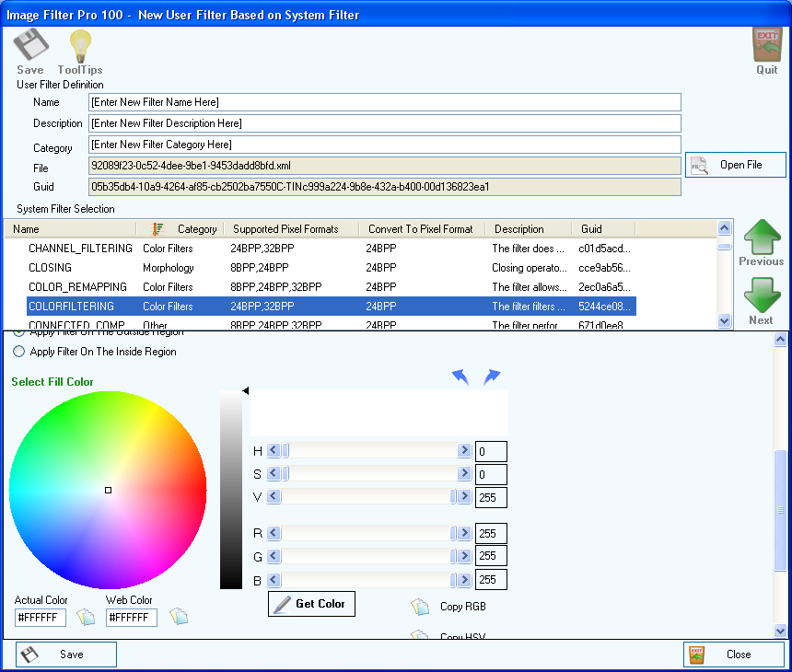Click the File name field
This screenshot has height=672, width=792.
(384, 166)
